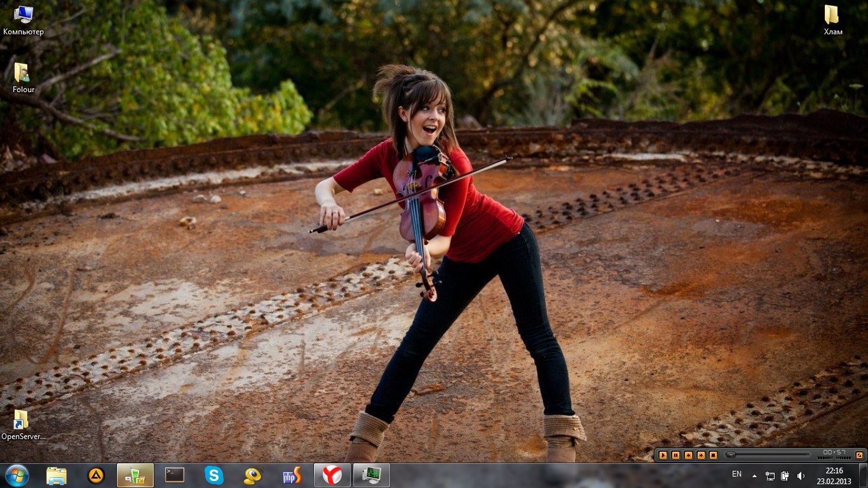The width and height of the screenshot is (868, 488).
Task: Open Windows Explorer from the taskbar
Action: 57,475
